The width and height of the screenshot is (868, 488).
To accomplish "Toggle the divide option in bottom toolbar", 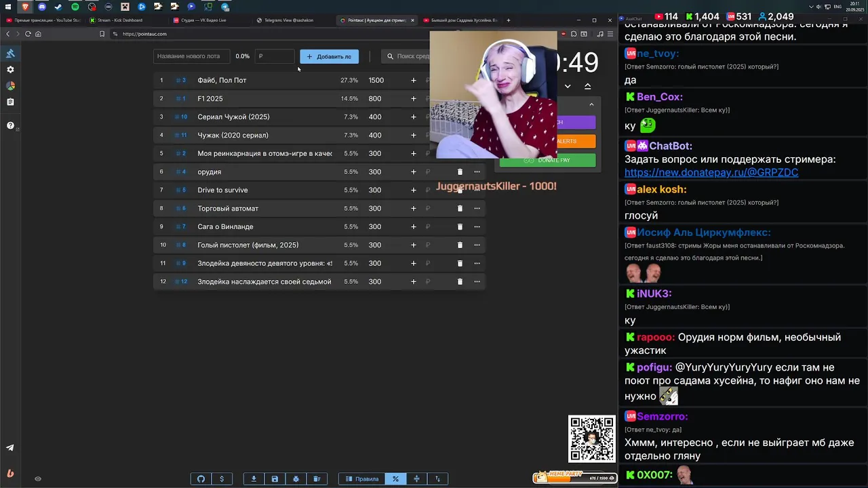I will (x=416, y=479).
